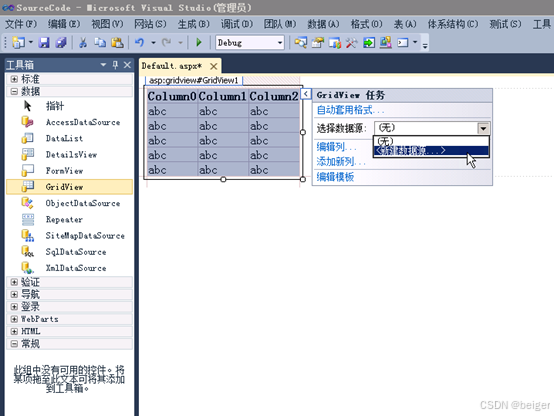This screenshot has height=416, width=554.
Task: Select the GridView control in toolbox
Action: click(70, 187)
